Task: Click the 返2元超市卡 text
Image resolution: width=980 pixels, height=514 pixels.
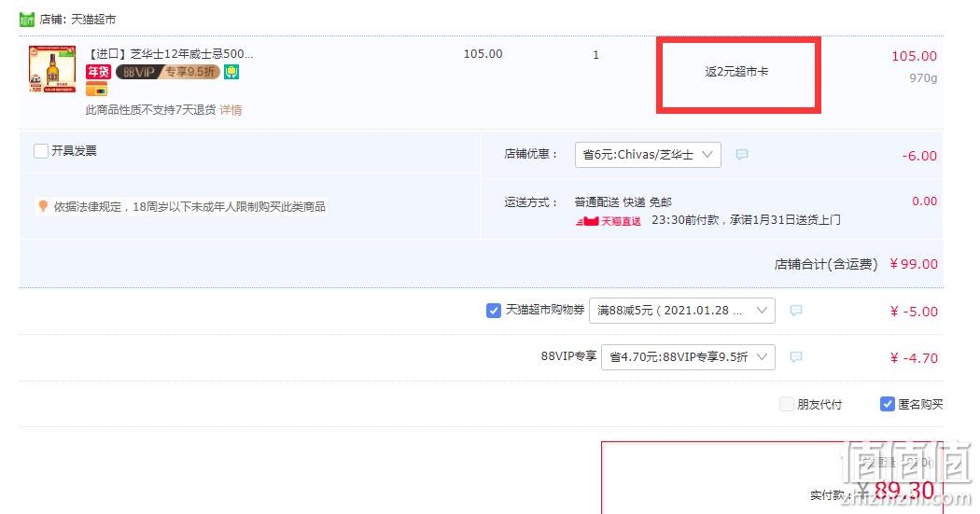Action: (737, 72)
